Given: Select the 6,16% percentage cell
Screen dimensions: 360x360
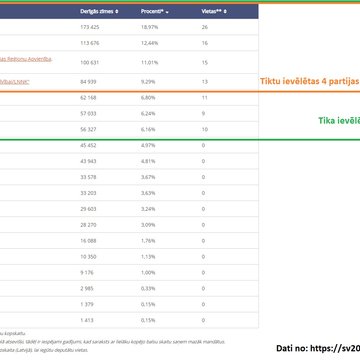Looking at the screenshot, I should [148, 129].
